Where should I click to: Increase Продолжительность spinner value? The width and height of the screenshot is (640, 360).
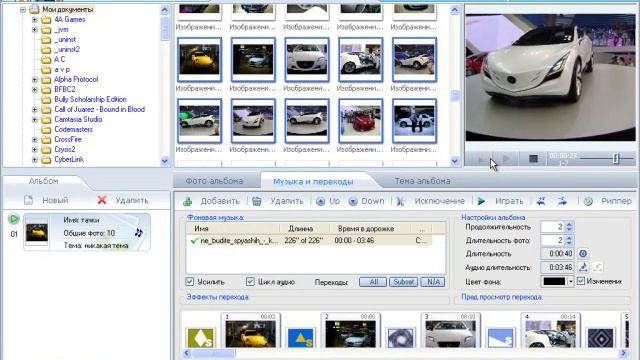(569, 224)
